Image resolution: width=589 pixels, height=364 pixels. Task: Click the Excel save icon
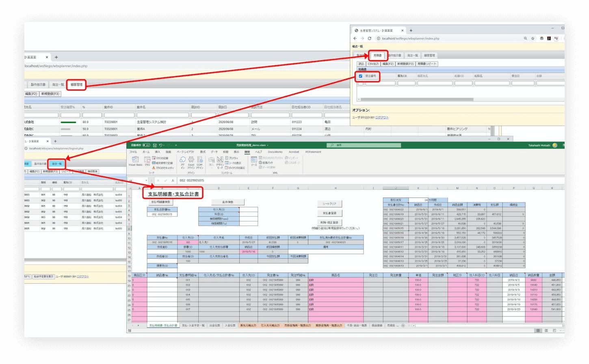(155, 145)
